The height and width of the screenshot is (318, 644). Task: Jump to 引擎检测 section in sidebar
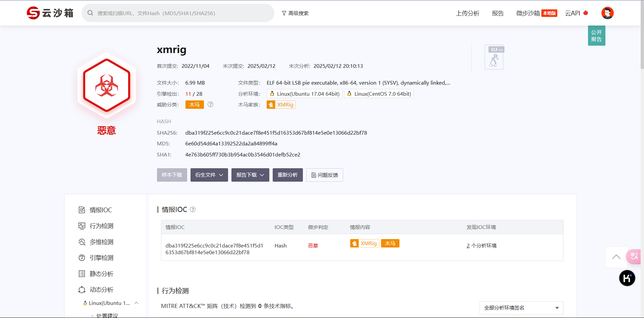101,258
